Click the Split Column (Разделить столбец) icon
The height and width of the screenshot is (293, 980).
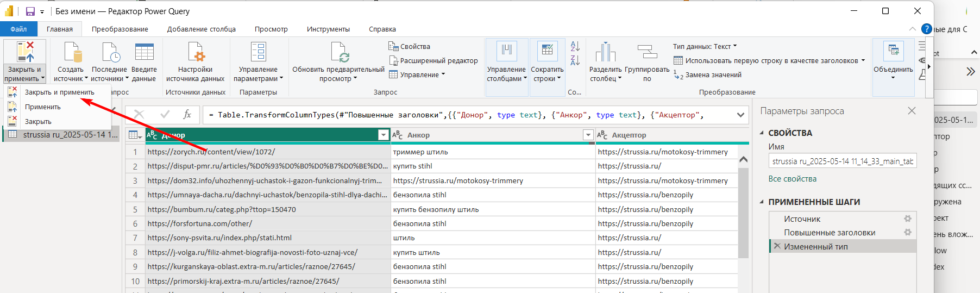click(605, 53)
